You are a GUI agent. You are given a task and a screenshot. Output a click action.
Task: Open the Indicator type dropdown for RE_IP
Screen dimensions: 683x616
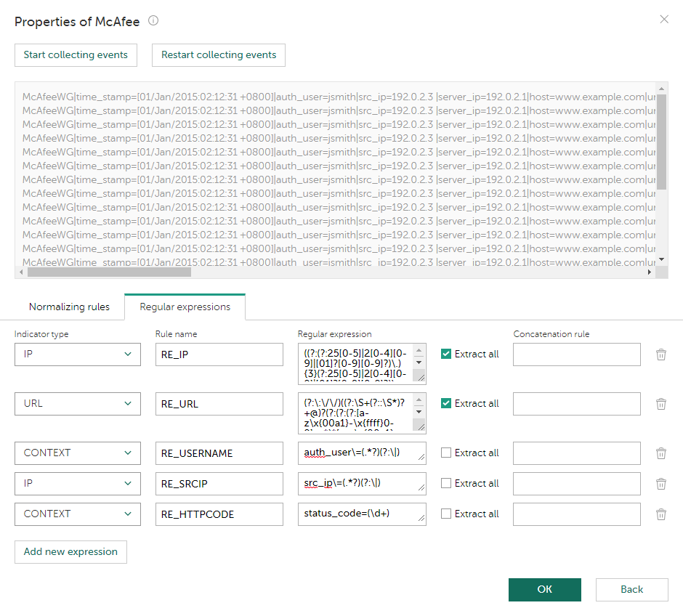[77, 354]
